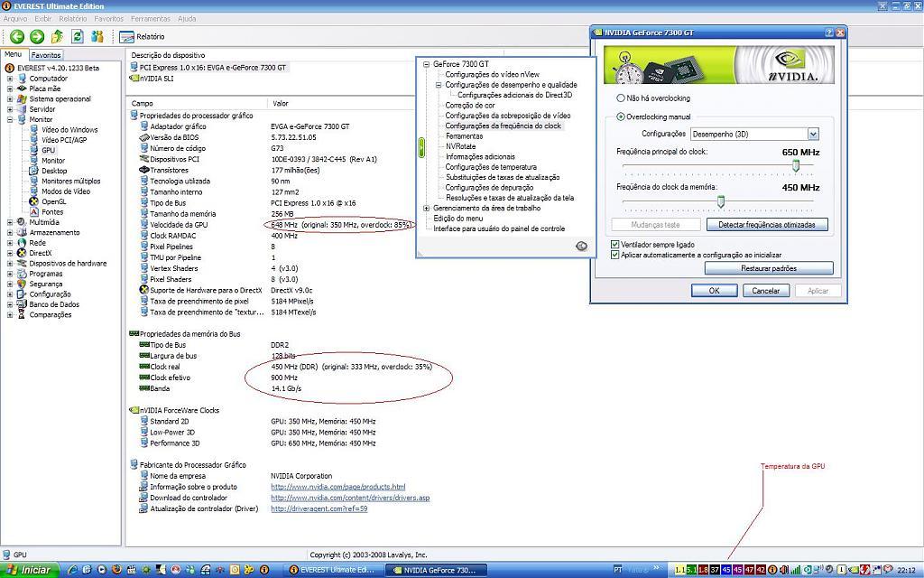This screenshot has height=578, width=924.
Task: Switch to the Menu tab
Action: click(13, 54)
